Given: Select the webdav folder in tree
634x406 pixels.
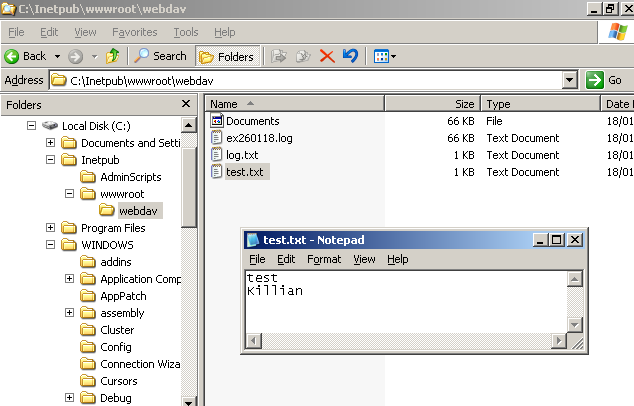Looking at the screenshot, I should tap(138, 211).
